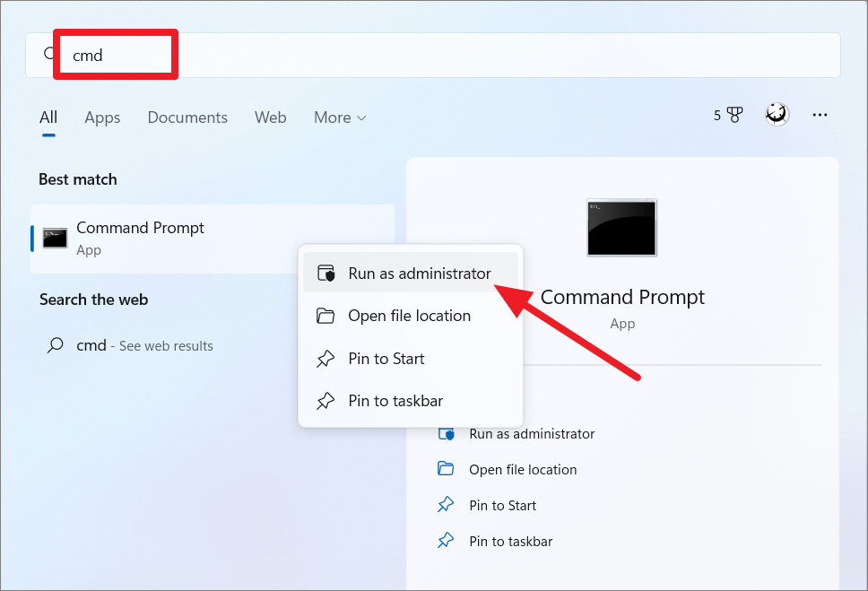868x591 pixels.
Task: Click the cmd search input field
Action: [x=433, y=55]
